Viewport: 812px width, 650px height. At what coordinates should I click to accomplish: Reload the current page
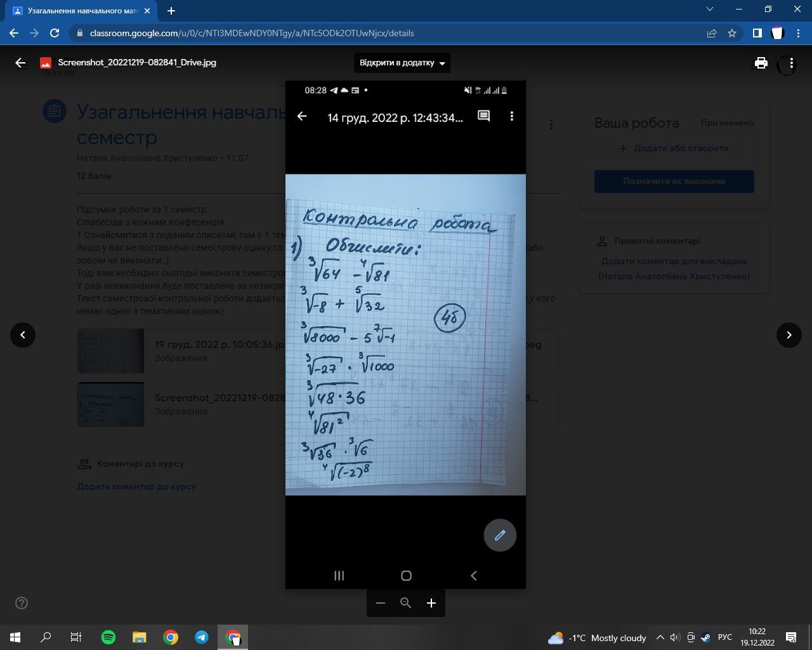coord(55,33)
